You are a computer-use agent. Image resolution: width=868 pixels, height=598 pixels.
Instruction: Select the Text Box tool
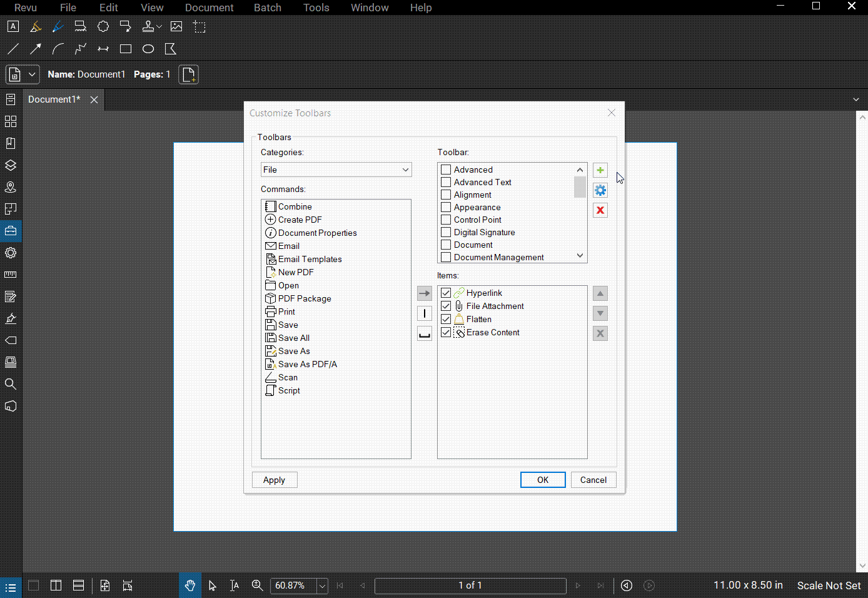point(13,26)
